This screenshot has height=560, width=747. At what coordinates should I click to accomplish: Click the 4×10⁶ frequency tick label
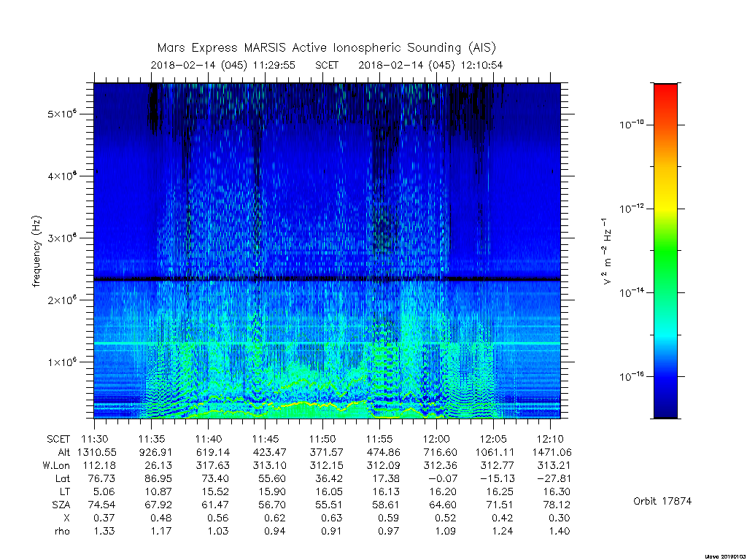click(62, 176)
